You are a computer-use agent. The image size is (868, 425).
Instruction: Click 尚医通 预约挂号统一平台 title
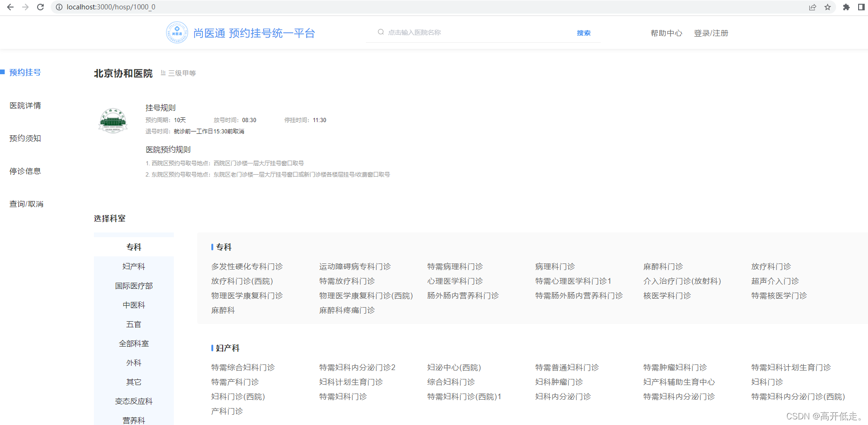click(x=254, y=33)
